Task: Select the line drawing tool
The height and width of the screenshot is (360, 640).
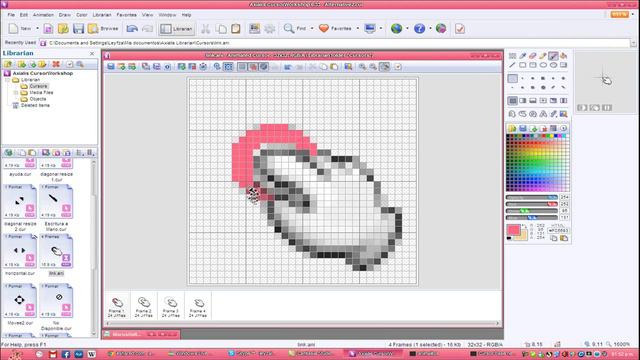Action: [x=512, y=65]
